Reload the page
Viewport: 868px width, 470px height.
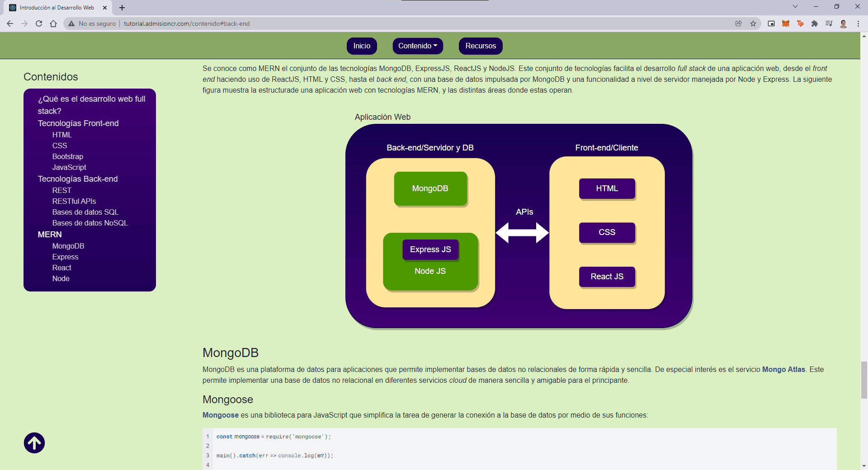pos(39,23)
